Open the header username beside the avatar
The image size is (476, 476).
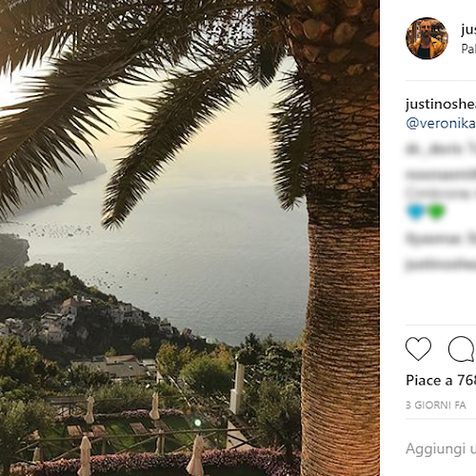(x=468, y=30)
